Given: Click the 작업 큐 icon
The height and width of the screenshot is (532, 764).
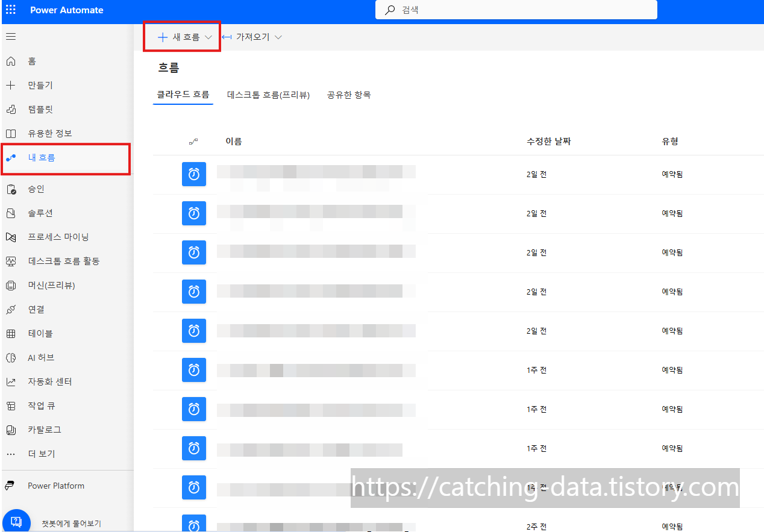Looking at the screenshot, I should pos(11,406).
